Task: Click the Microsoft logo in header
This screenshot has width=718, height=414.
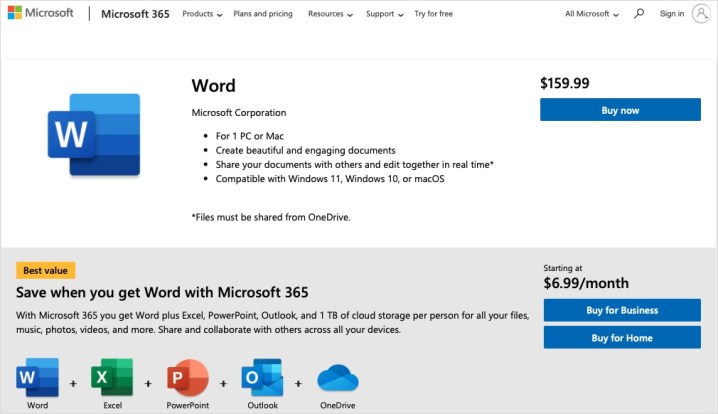Action: 42,14
